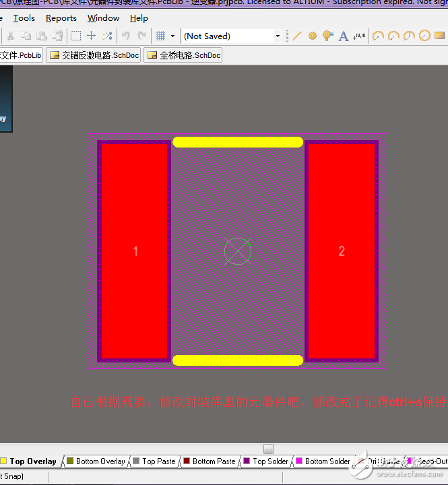
Task: Click the Place Pad icon
Action: coord(313,36)
